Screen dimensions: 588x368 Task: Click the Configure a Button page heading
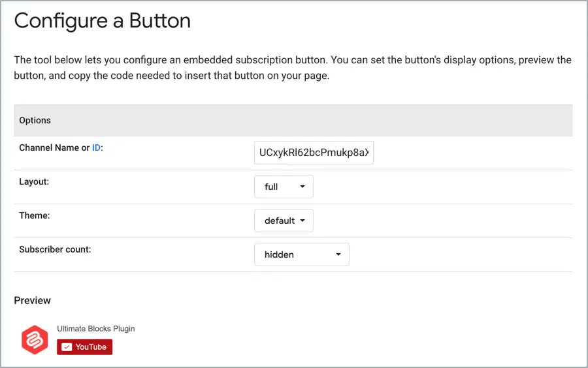pos(103,21)
